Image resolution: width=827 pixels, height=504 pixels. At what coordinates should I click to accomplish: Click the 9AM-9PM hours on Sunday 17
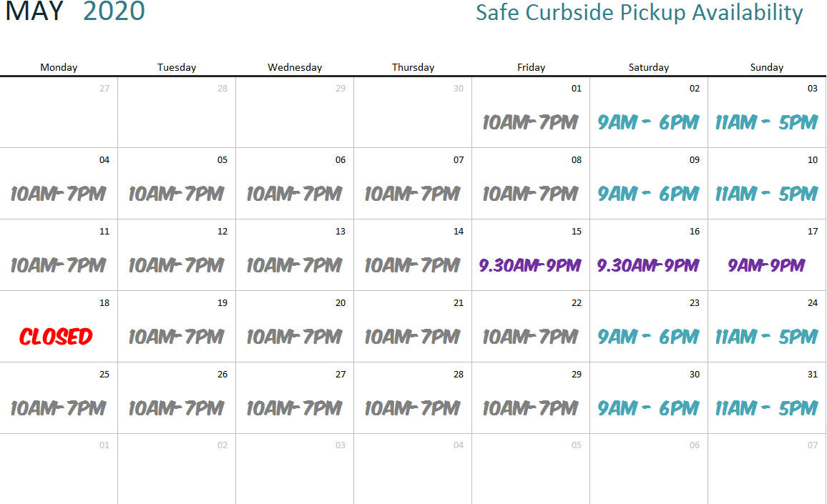pos(766,265)
